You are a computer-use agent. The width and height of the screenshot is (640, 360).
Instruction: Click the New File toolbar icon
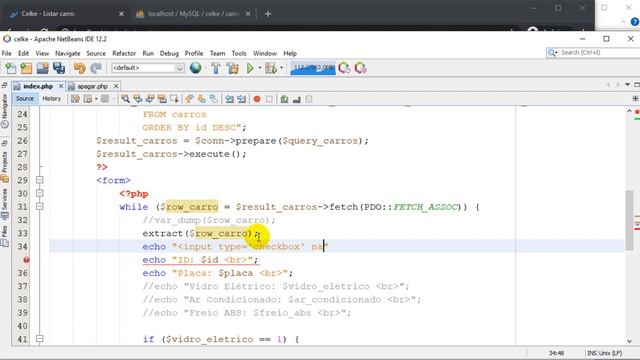11,68
